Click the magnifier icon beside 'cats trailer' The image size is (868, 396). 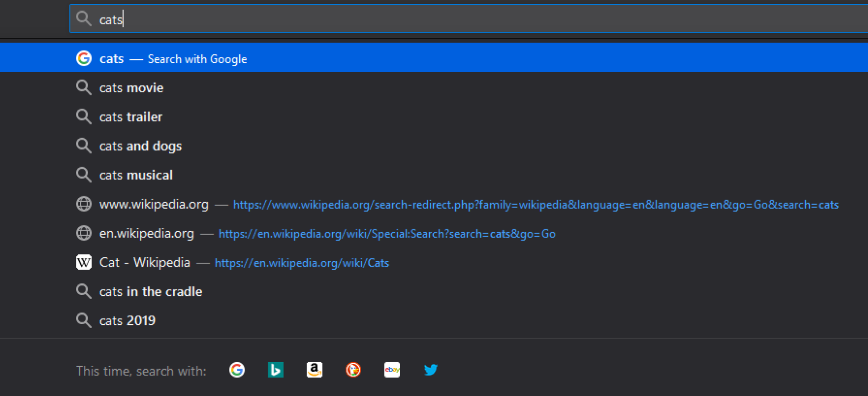pos(83,116)
